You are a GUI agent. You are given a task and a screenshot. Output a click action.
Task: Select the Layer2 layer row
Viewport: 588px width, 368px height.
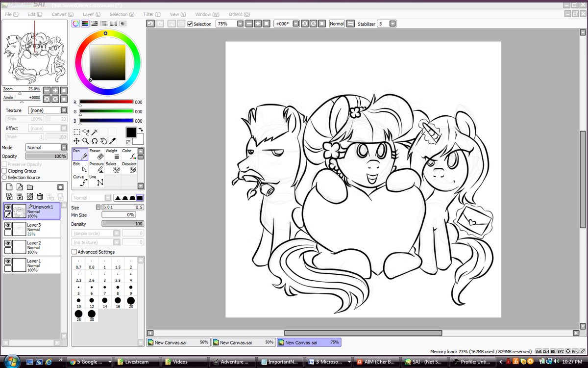pos(32,247)
